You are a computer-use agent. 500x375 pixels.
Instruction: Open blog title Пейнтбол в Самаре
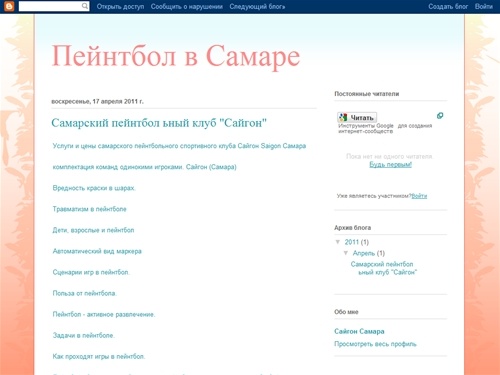176,56
